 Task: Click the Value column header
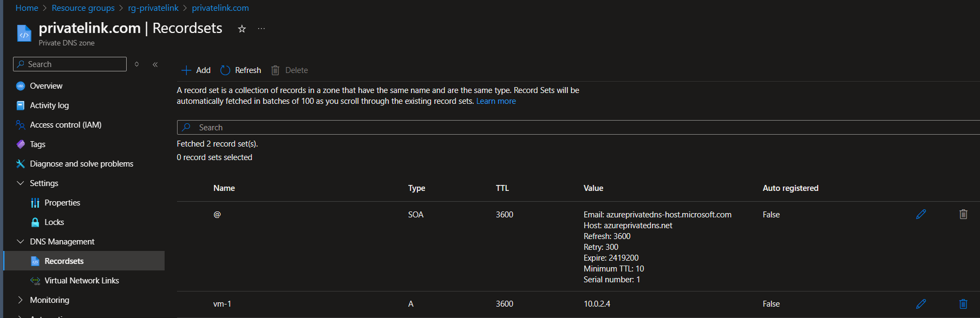click(593, 188)
